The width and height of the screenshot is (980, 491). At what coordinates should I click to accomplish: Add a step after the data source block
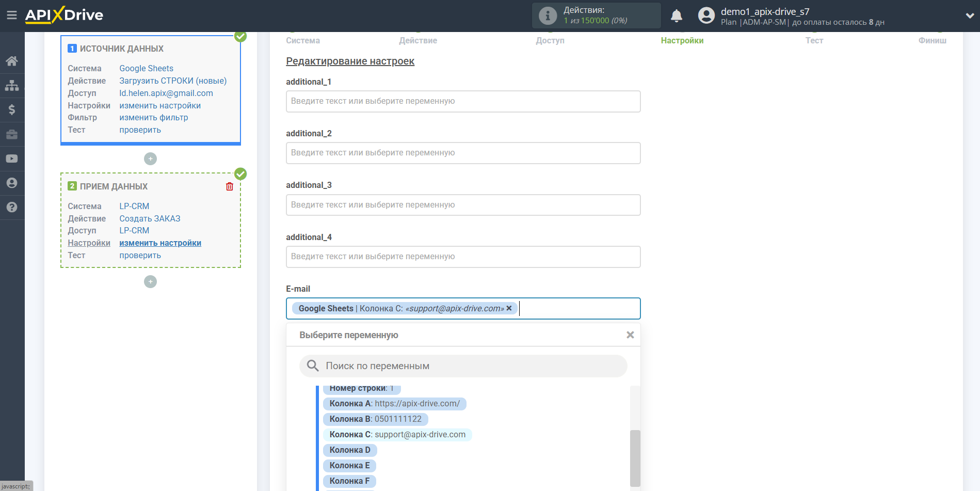click(x=150, y=159)
